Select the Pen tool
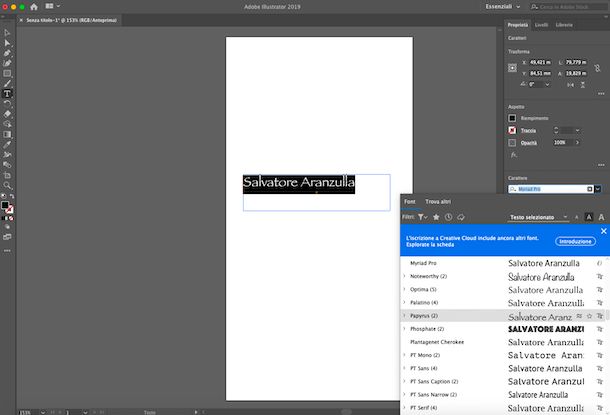Image resolution: width=610 pixels, height=415 pixels. 7,53
